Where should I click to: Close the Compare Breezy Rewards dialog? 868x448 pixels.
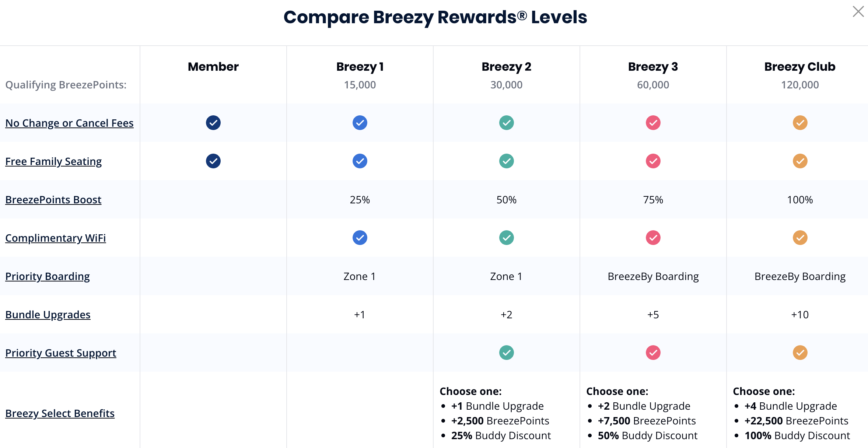(858, 12)
